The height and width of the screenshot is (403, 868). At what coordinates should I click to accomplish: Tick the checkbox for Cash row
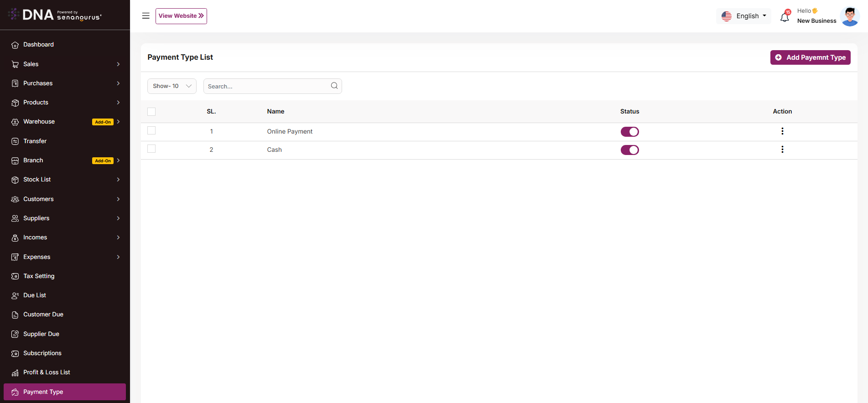pos(151,149)
